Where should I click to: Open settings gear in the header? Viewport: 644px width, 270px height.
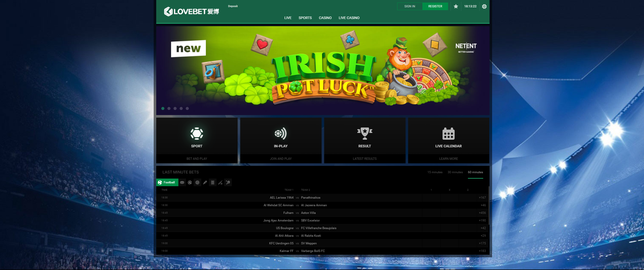[484, 6]
